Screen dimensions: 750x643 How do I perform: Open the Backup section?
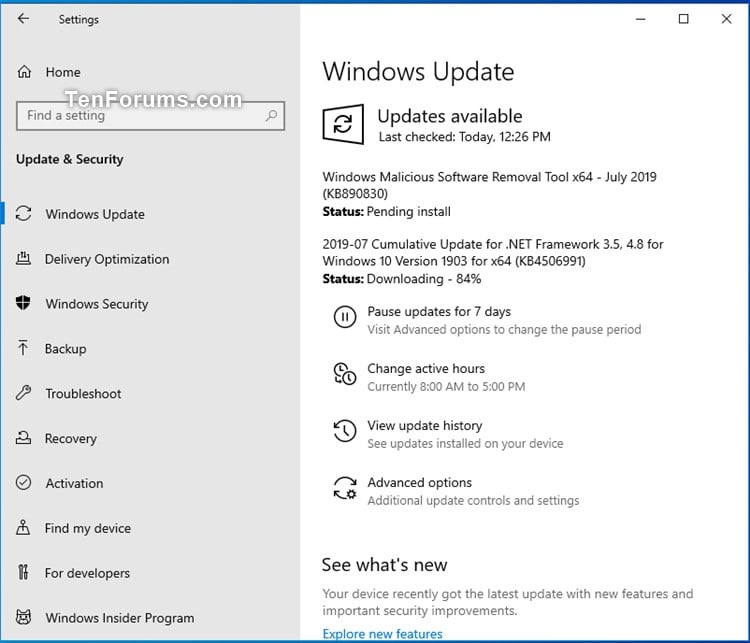66,349
